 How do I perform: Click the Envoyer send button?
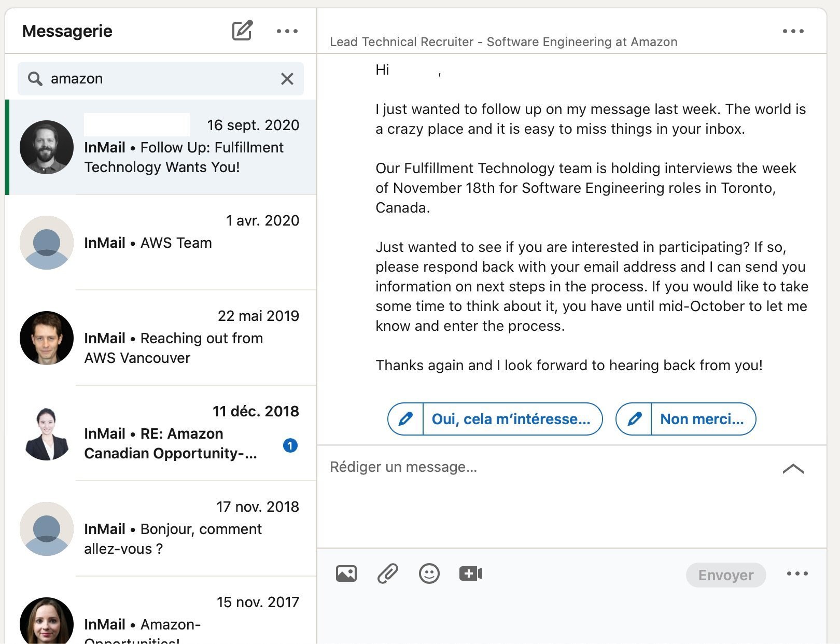click(725, 575)
